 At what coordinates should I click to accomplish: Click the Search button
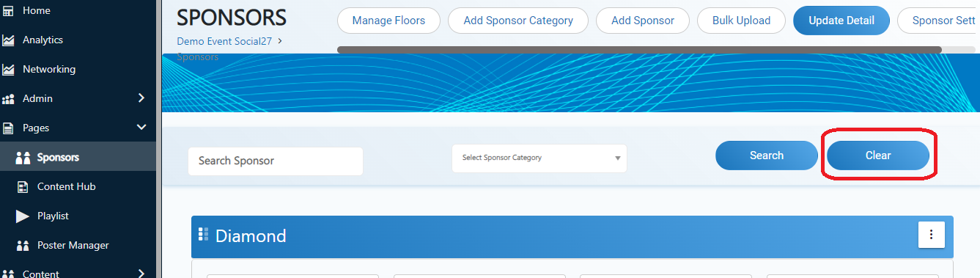[x=767, y=156]
